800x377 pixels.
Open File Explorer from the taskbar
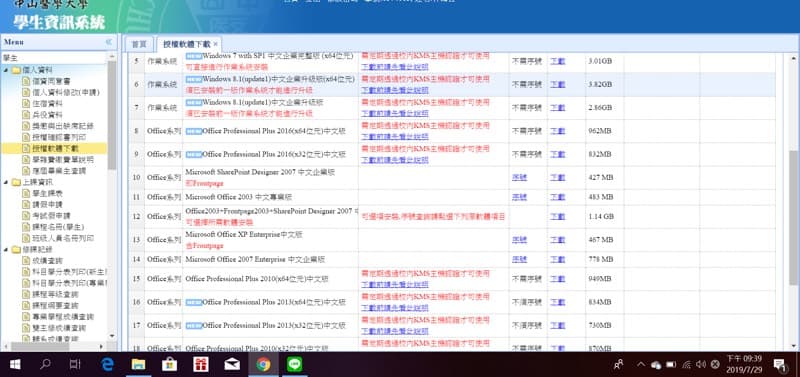tap(138, 364)
